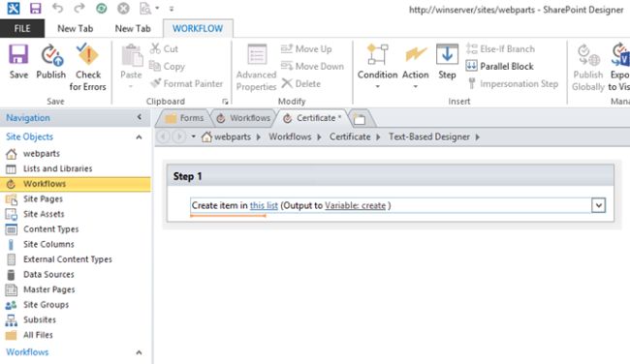Select the WORKFLOW ribbon tab
The image size is (630, 364).
(198, 28)
